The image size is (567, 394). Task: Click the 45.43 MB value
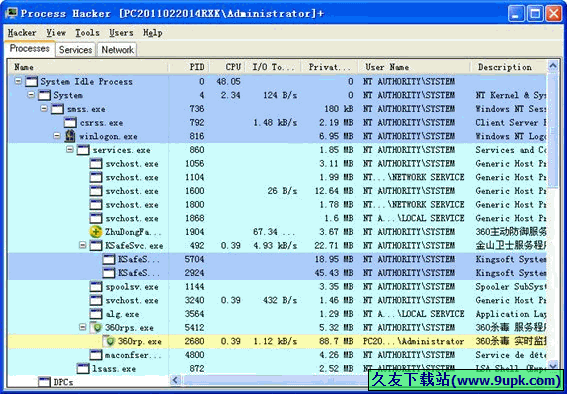coord(334,273)
